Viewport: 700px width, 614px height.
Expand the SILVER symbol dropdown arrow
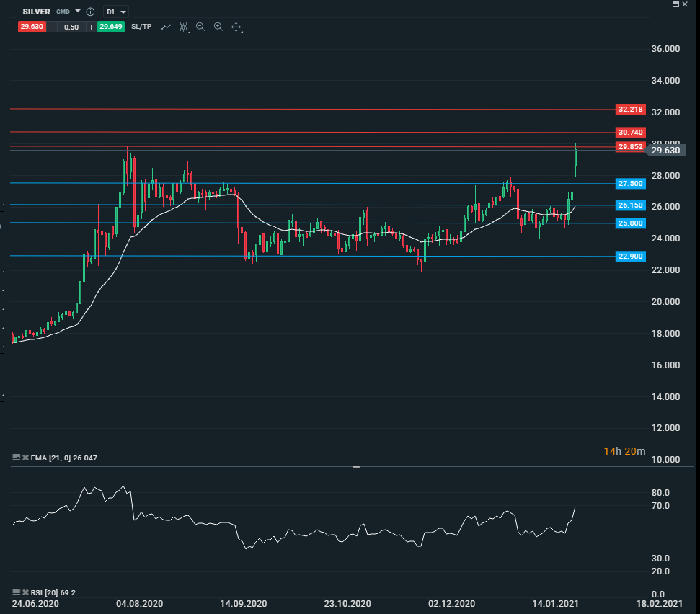tap(78, 12)
